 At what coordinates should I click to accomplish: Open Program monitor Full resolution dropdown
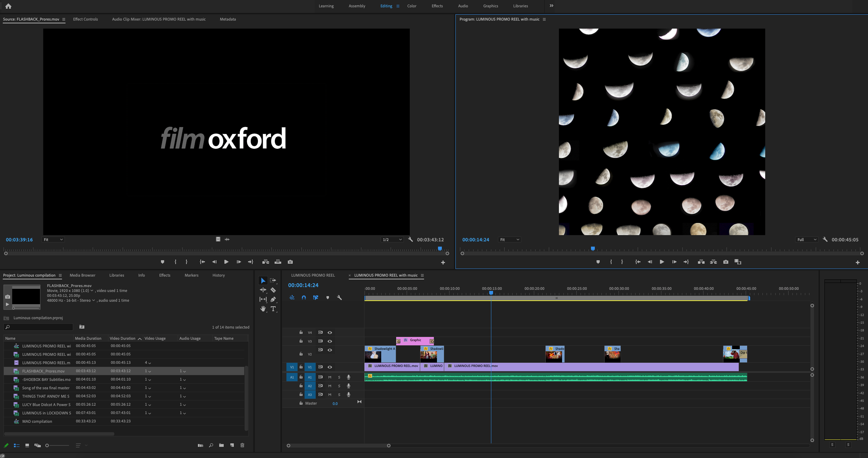(807, 240)
